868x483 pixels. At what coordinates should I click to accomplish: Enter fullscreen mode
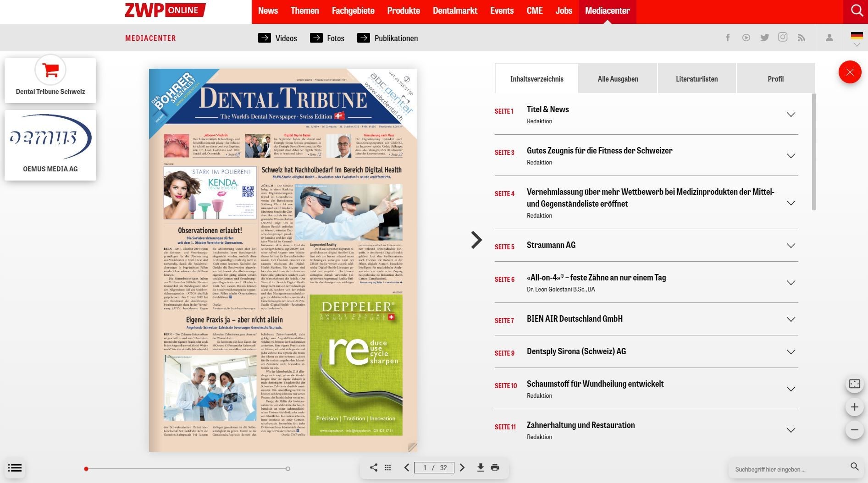click(x=855, y=384)
